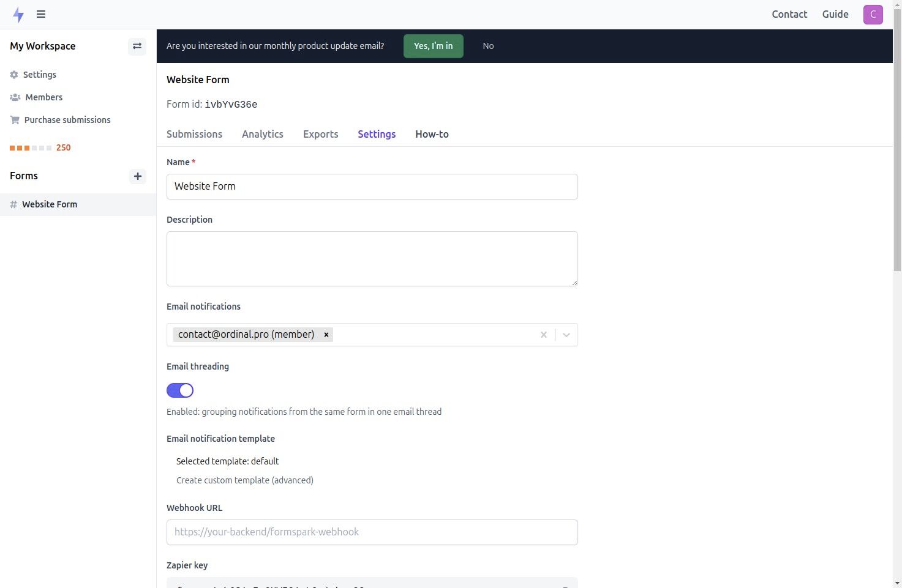
Task: Click the Webhook URL input field
Action: (x=372, y=532)
